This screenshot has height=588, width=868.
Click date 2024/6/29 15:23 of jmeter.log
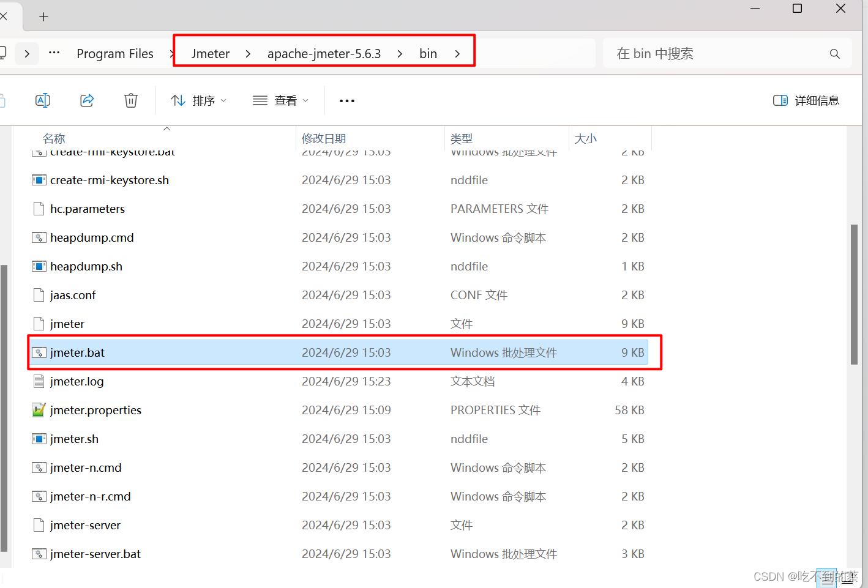click(346, 381)
